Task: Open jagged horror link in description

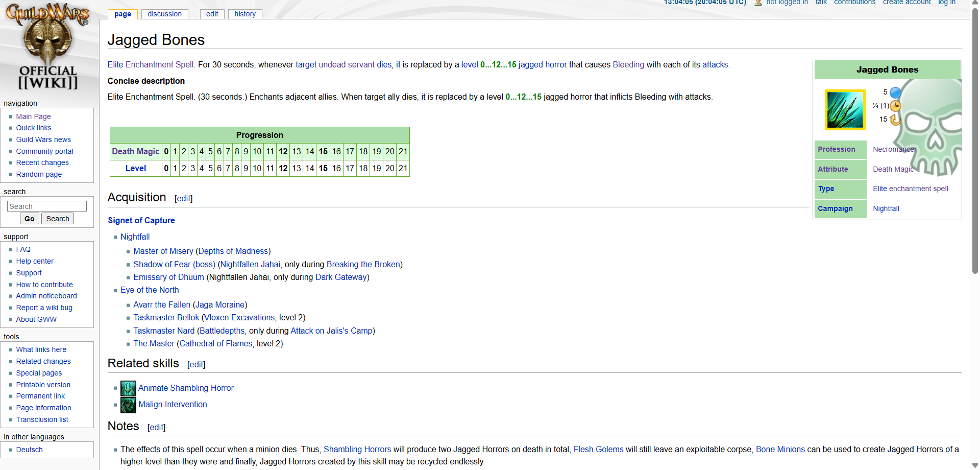Action: click(543, 64)
